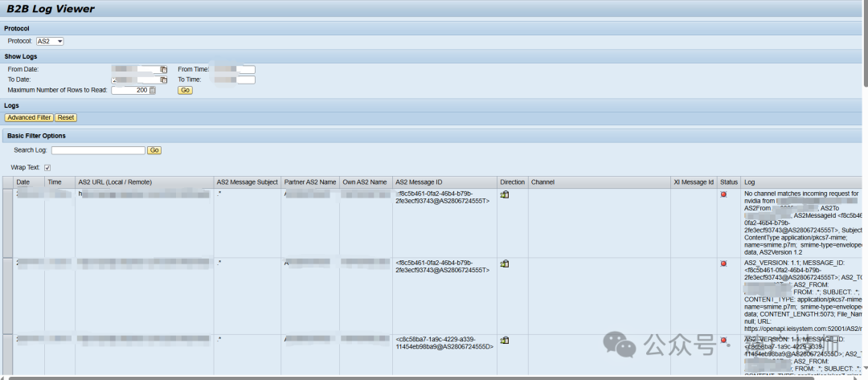
Task: Sort by the Date column header
Action: pyautogui.click(x=29, y=182)
